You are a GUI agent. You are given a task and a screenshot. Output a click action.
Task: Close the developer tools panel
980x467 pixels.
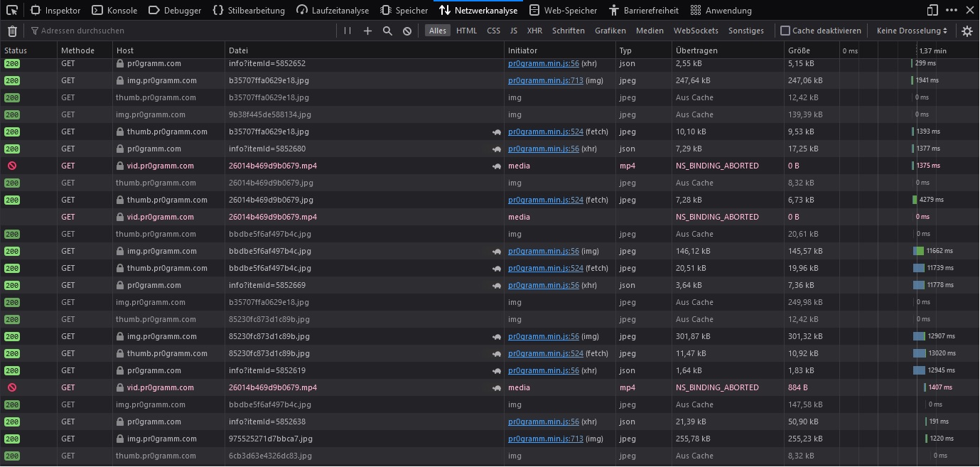[x=969, y=10]
